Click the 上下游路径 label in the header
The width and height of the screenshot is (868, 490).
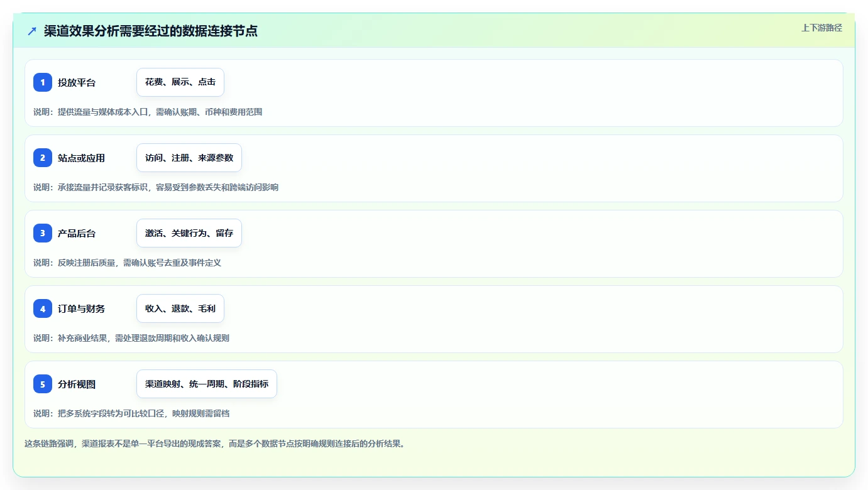pos(821,28)
